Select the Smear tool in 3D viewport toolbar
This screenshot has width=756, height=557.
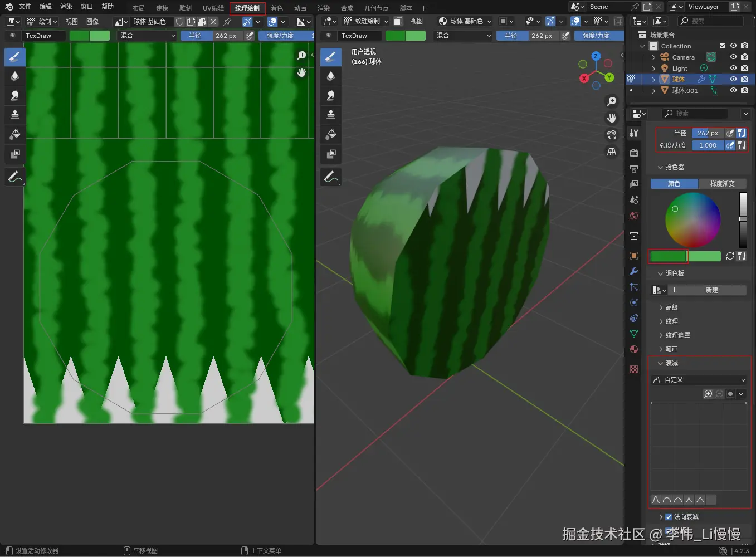[x=331, y=95]
